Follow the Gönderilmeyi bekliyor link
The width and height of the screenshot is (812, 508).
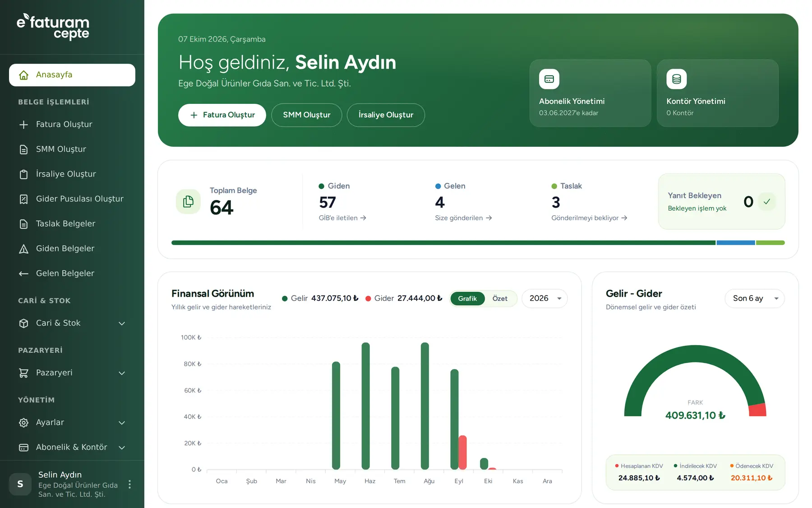pyautogui.click(x=589, y=218)
